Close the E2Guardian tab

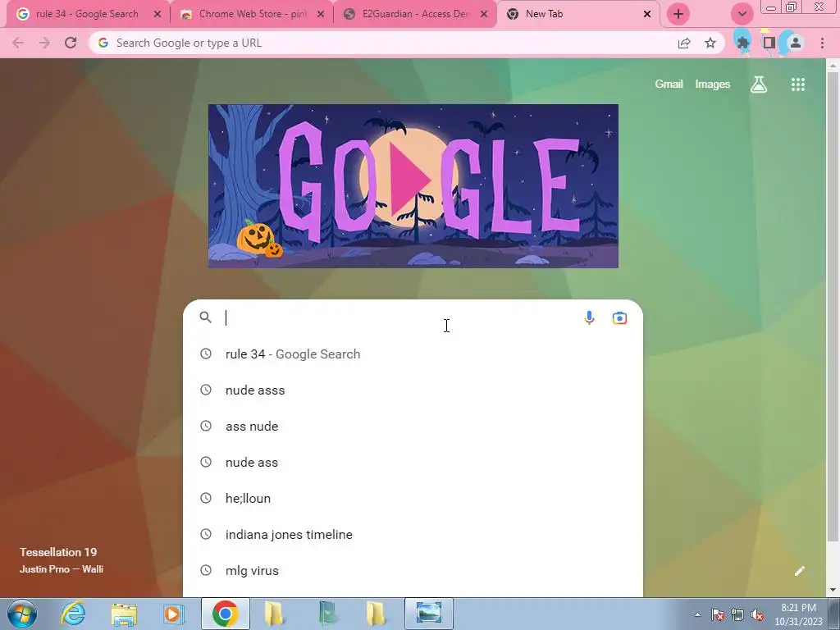point(484,14)
